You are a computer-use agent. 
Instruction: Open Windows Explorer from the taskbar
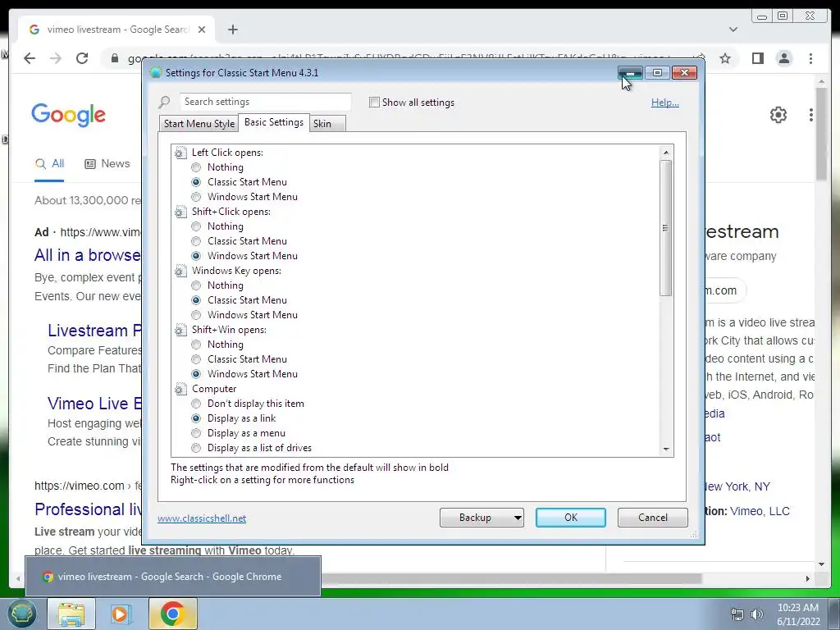71,614
